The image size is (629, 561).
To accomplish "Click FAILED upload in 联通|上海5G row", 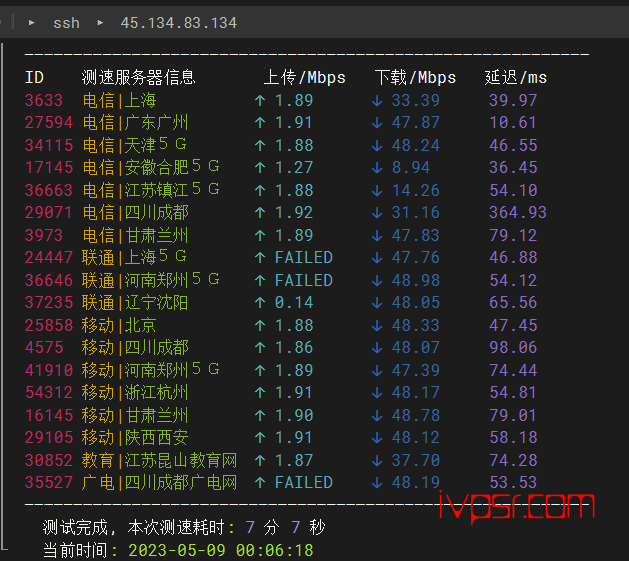I will point(304,257).
